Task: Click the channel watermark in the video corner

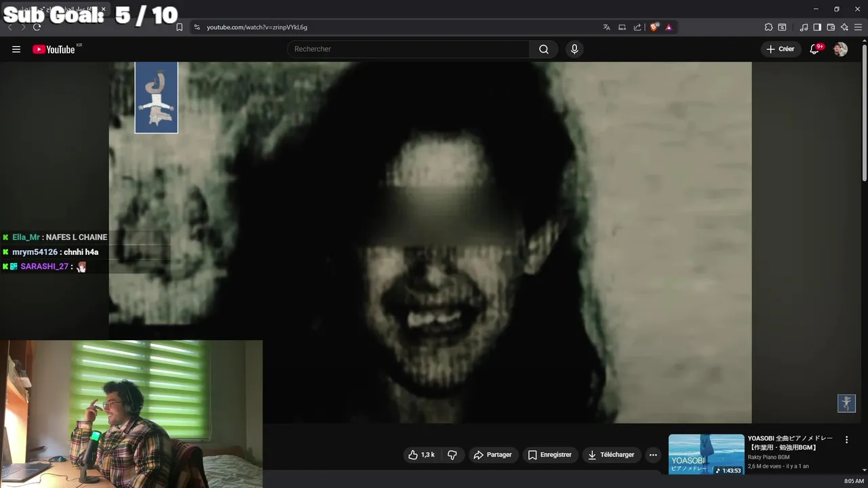Action: click(x=846, y=403)
